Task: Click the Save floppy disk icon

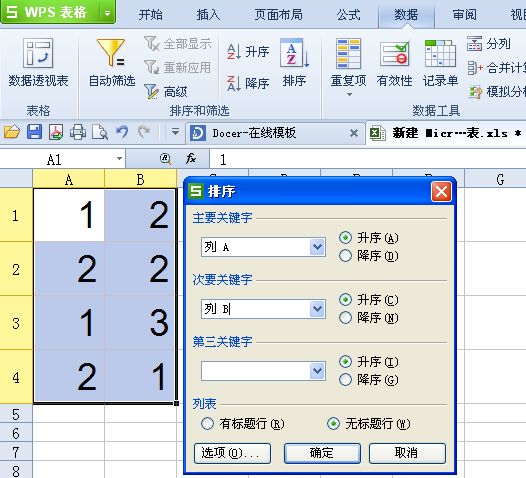Action: click(x=34, y=132)
